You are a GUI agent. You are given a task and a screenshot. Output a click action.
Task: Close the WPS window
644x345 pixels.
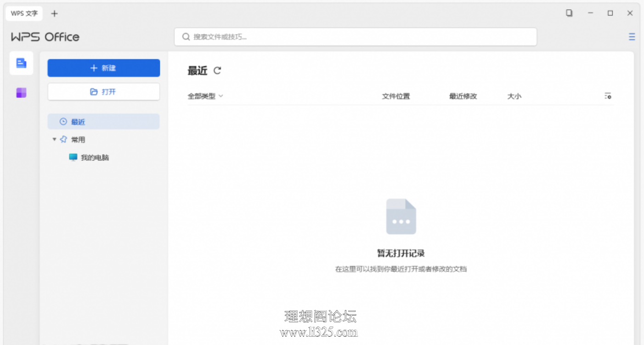(630, 13)
